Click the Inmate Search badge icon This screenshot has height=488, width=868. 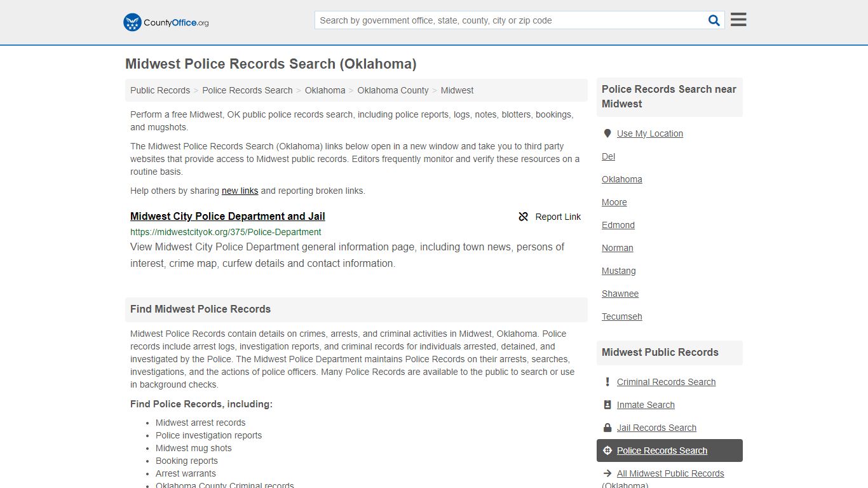[607, 405]
